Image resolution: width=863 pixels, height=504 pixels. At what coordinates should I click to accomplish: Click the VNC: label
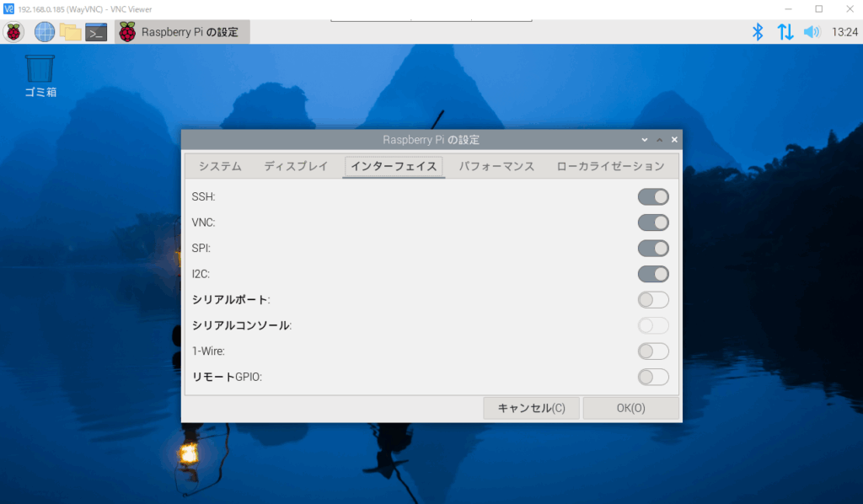[203, 223]
